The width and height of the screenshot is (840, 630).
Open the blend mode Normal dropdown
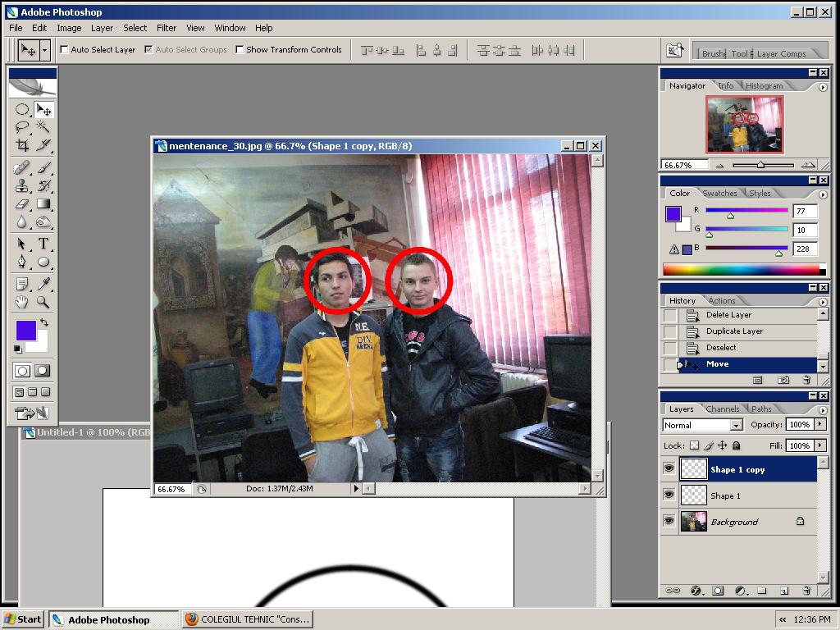(737, 425)
